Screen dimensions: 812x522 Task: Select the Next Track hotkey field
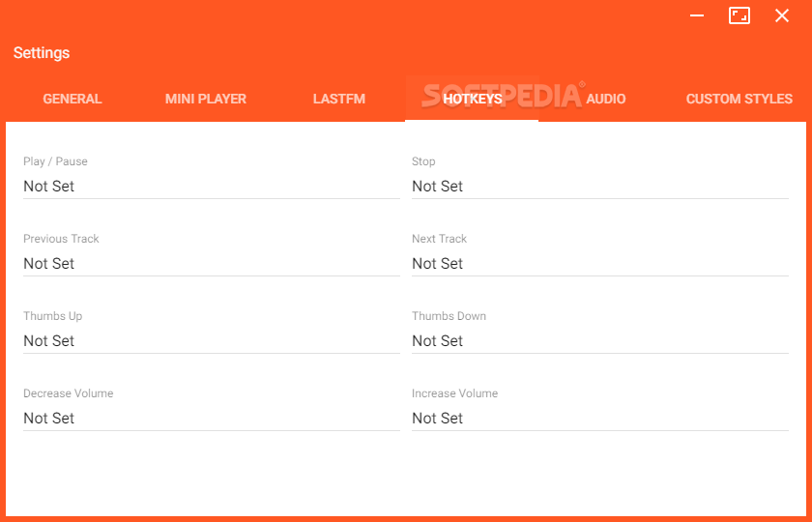[x=599, y=264]
